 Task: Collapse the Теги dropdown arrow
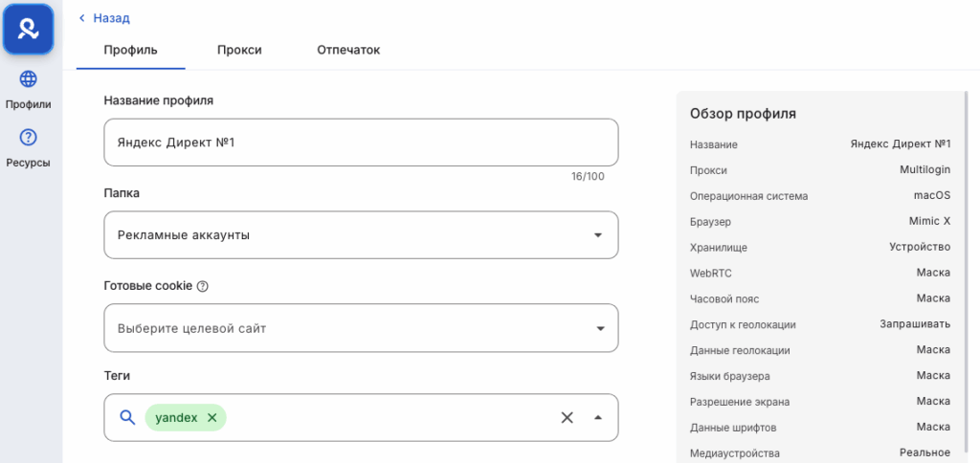(x=598, y=417)
